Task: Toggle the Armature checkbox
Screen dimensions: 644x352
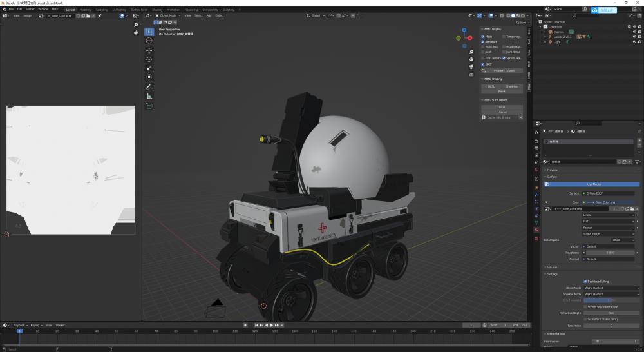Action: click(483, 41)
